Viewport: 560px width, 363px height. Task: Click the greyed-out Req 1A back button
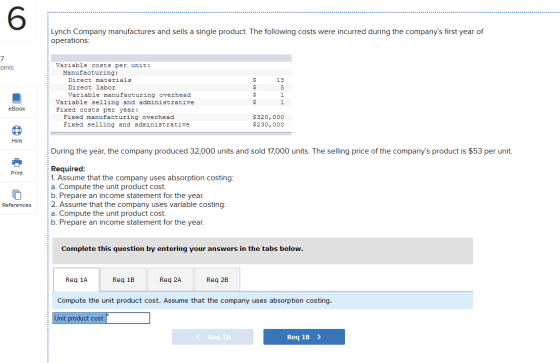(212, 337)
